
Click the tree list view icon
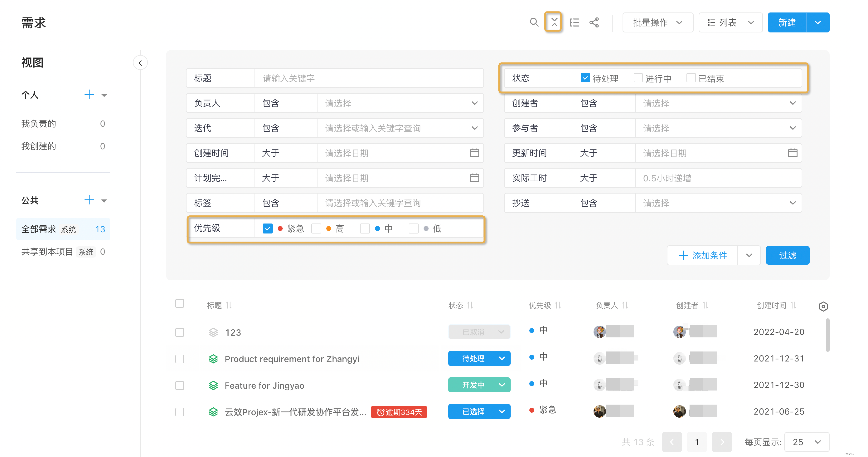(x=574, y=23)
